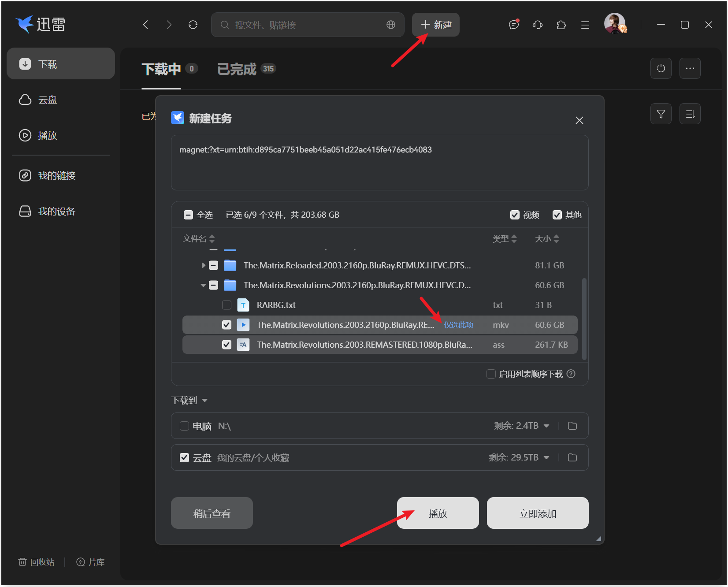Viewport: 728px width, 587px height.
Task: Check the RARBG.txt file checkbox
Action: (x=227, y=305)
